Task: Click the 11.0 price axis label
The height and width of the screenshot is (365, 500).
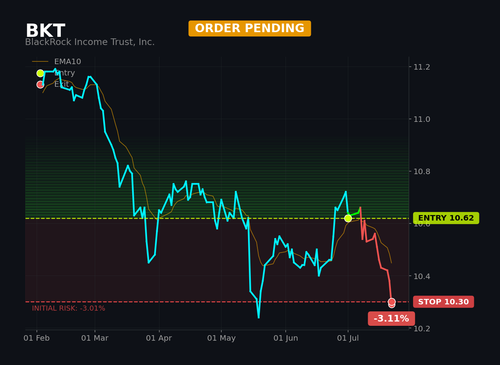Action: pyautogui.click(x=422, y=119)
